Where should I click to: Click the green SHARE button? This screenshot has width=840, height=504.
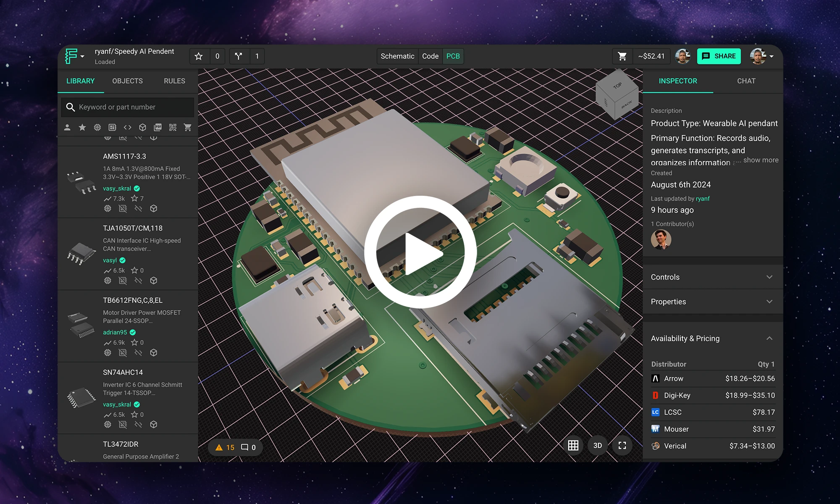click(x=719, y=56)
